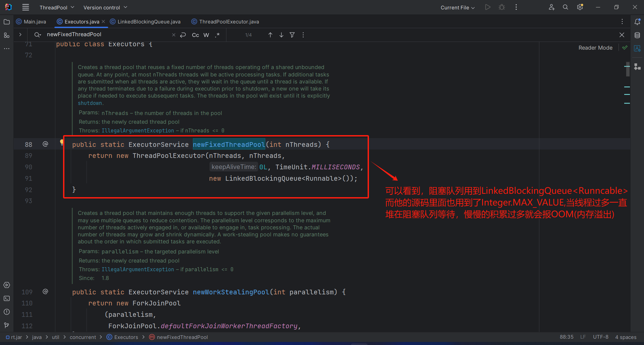Open the Structure tool window
The width and height of the screenshot is (644, 345).
point(6,35)
